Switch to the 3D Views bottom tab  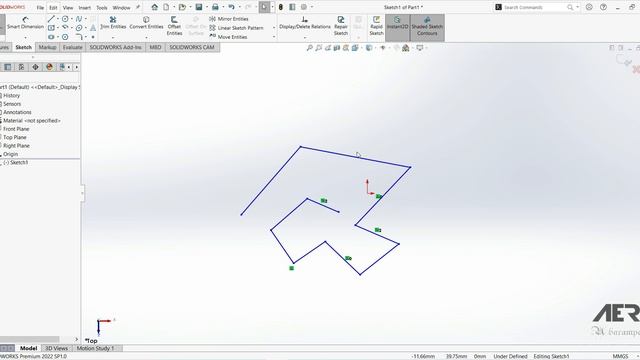[x=56, y=348]
